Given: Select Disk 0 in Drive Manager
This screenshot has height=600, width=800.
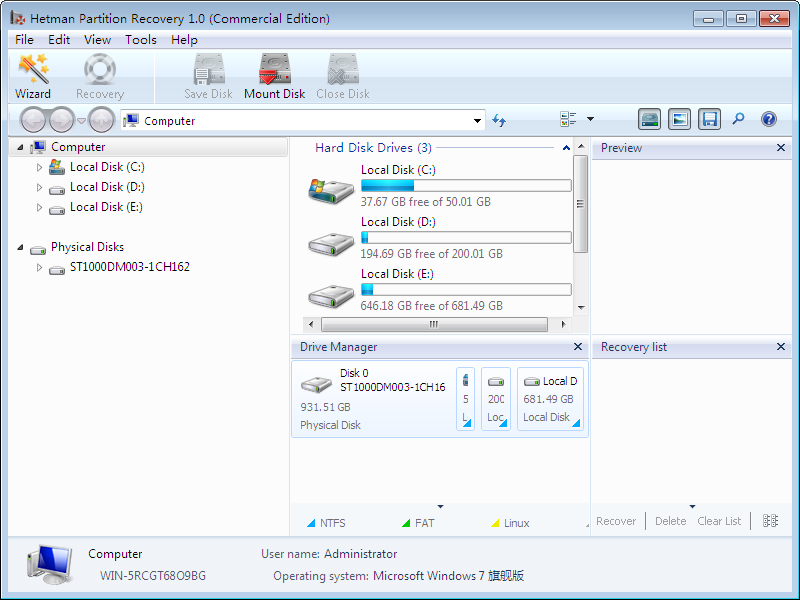Looking at the screenshot, I should tap(373, 399).
